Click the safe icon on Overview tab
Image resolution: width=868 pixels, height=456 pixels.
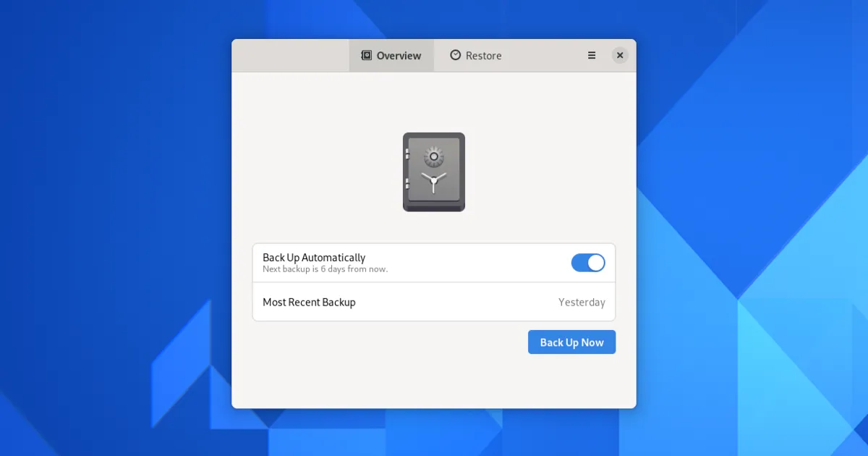(x=367, y=56)
